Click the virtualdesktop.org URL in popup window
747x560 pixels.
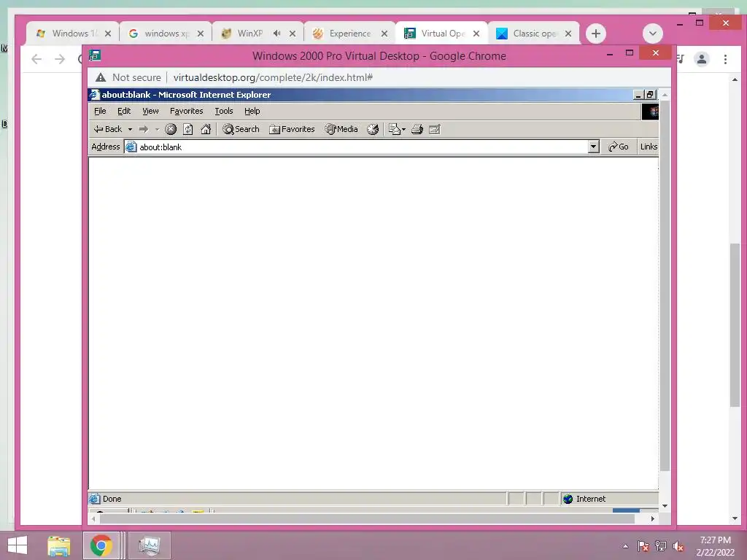point(273,77)
